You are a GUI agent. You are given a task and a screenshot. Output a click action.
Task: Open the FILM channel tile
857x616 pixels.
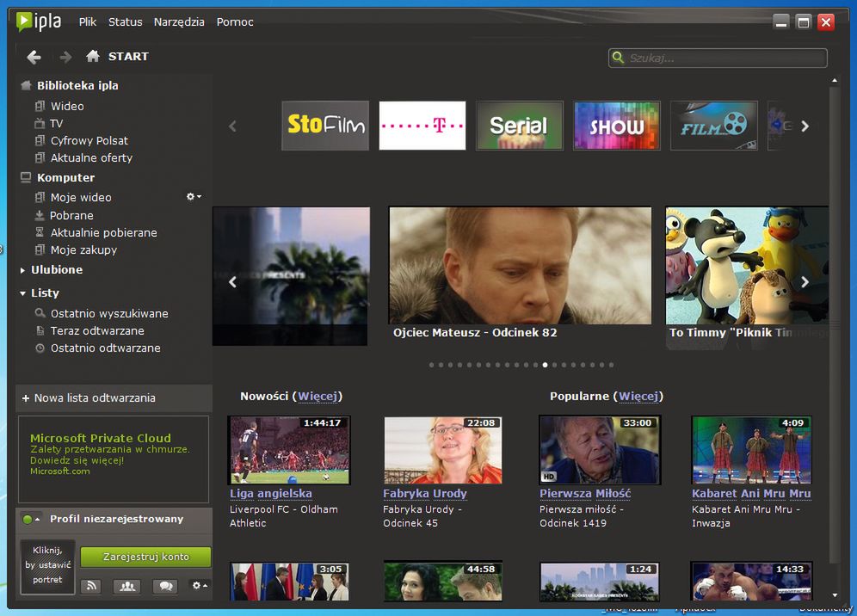click(714, 125)
